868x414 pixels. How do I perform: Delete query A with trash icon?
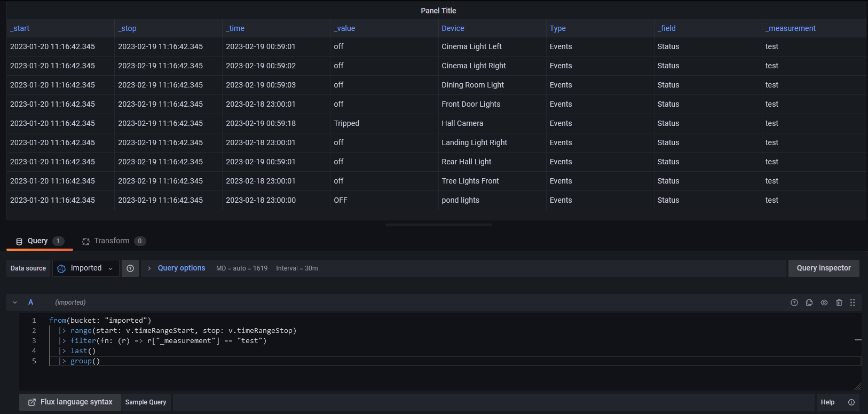click(x=839, y=302)
